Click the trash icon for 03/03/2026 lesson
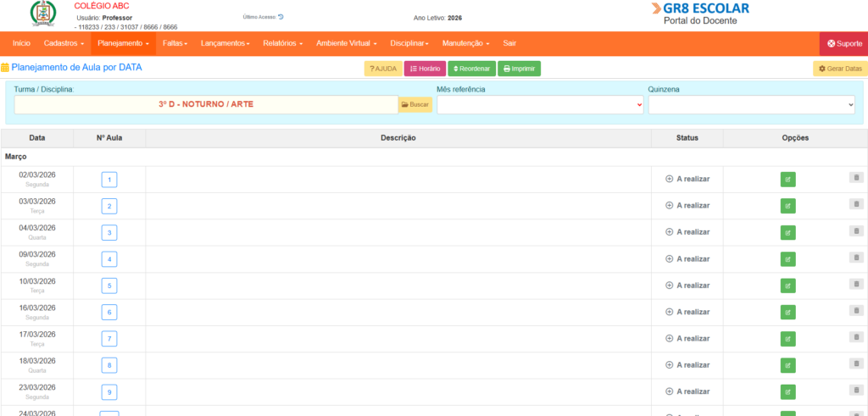 click(x=856, y=204)
